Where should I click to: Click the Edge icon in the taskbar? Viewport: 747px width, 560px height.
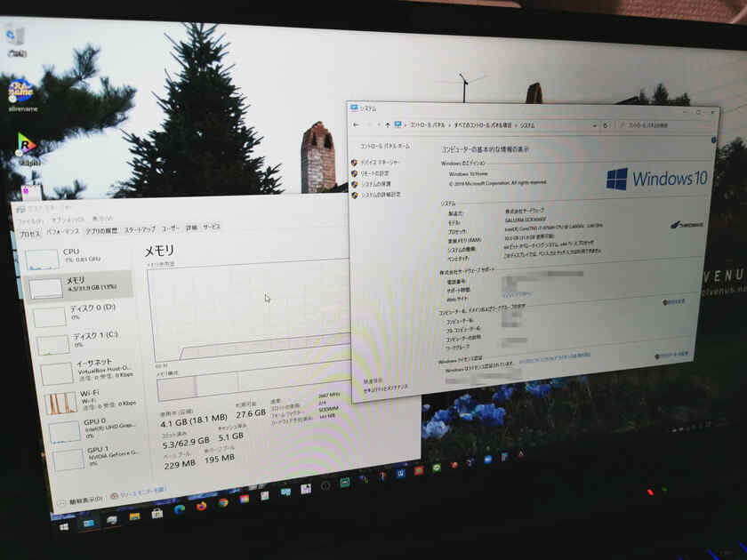180,509
